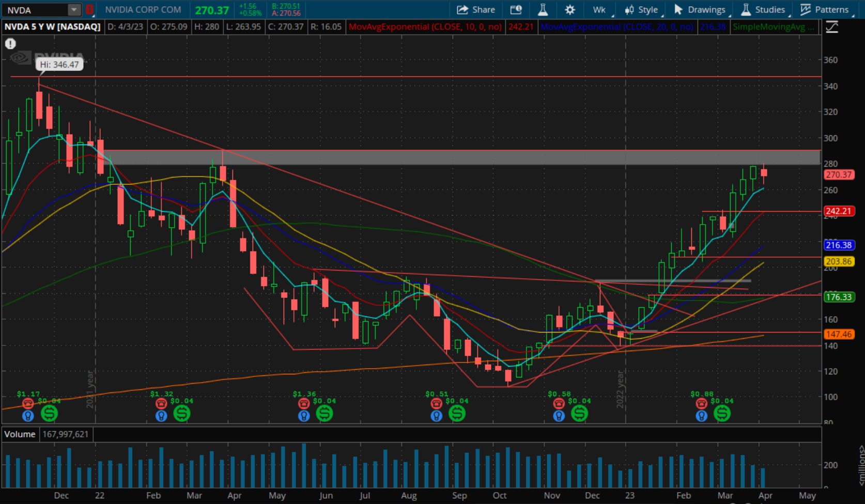The width and height of the screenshot is (865, 504).
Task: Click the 270.37 last price in top bar
Action: (x=212, y=10)
